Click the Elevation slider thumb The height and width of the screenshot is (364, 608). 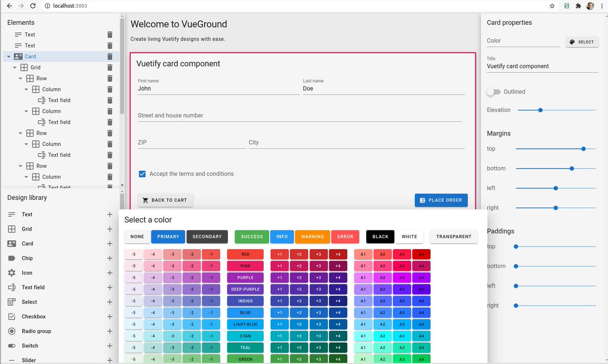[x=540, y=110]
